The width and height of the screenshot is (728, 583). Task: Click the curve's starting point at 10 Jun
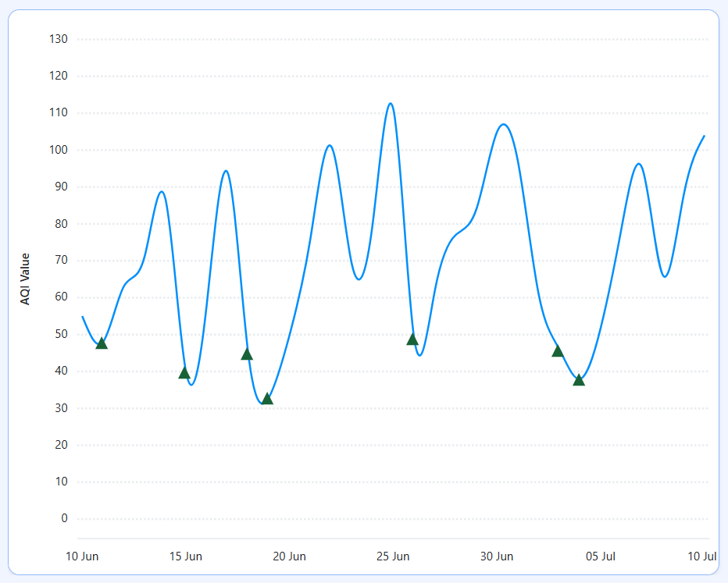tap(82, 315)
